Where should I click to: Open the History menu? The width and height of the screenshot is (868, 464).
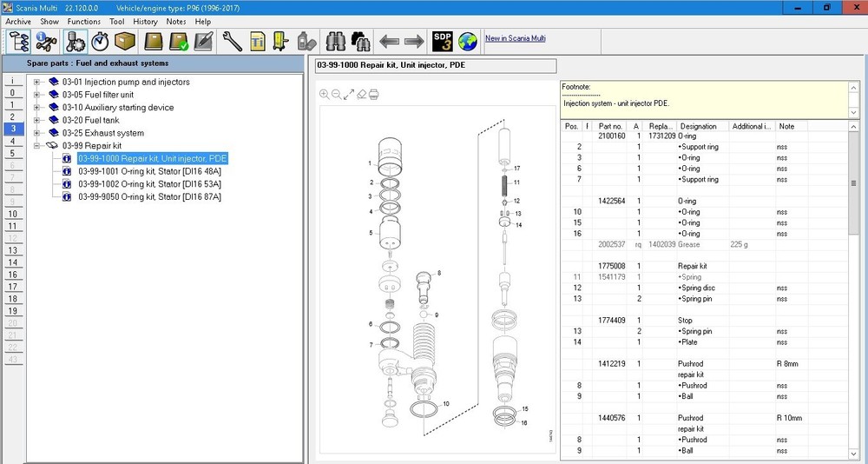(x=145, y=22)
